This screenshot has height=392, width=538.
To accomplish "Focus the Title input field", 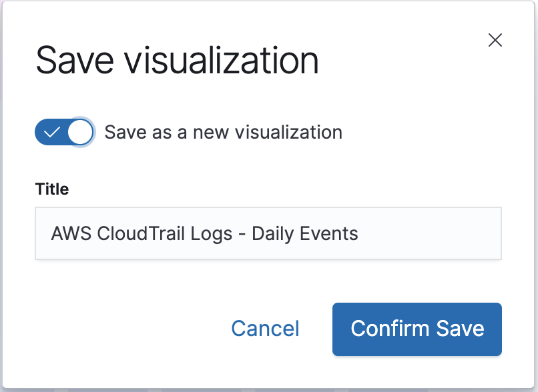I will coord(268,233).
